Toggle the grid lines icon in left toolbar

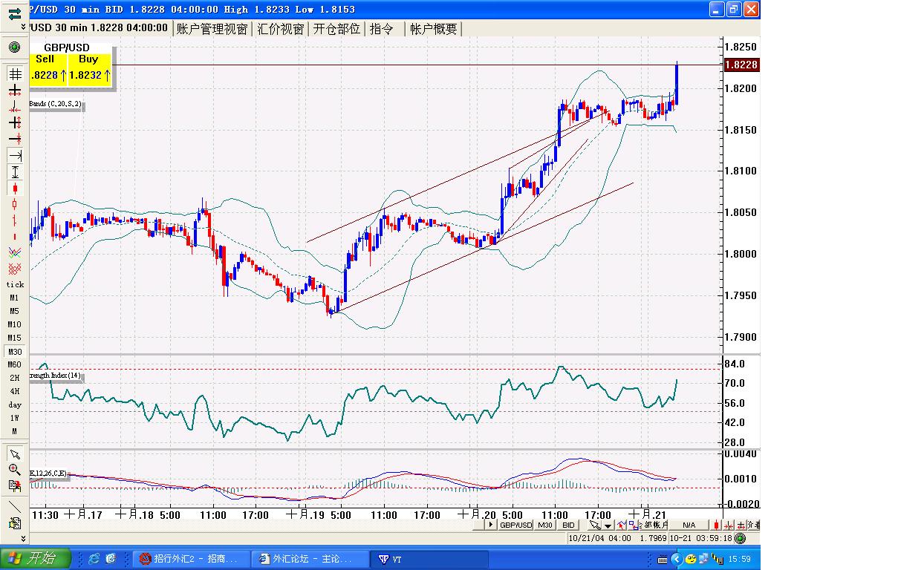[x=14, y=74]
